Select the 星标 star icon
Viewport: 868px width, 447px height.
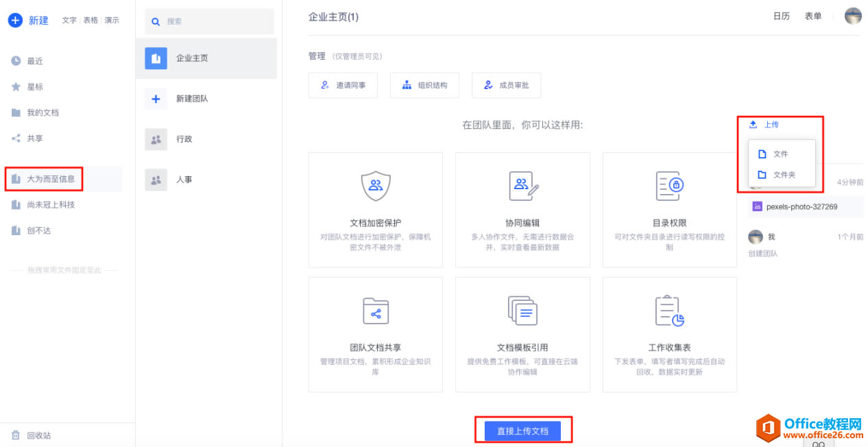16,87
